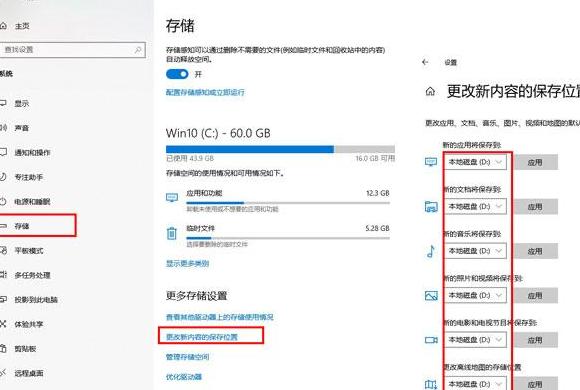Click the 应用和功能 usage bar
The height and width of the screenshot is (390, 580).
click(x=288, y=203)
